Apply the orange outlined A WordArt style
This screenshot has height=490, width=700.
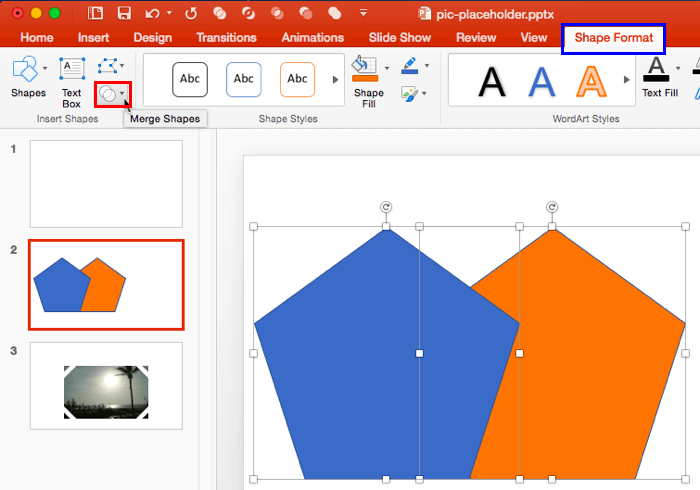point(592,82)
